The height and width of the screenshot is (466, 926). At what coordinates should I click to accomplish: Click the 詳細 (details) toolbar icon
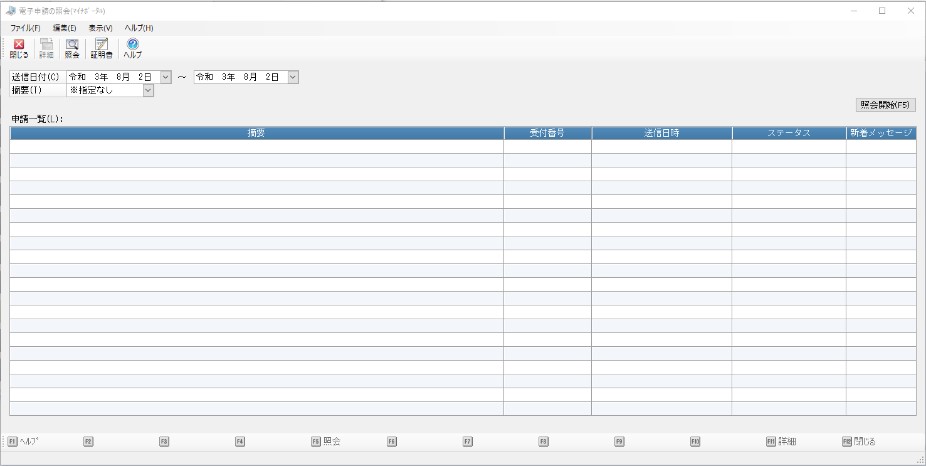46,48
